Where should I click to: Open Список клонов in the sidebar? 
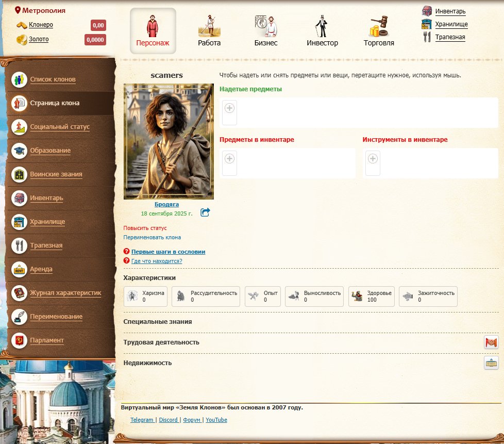click(53, 79)
